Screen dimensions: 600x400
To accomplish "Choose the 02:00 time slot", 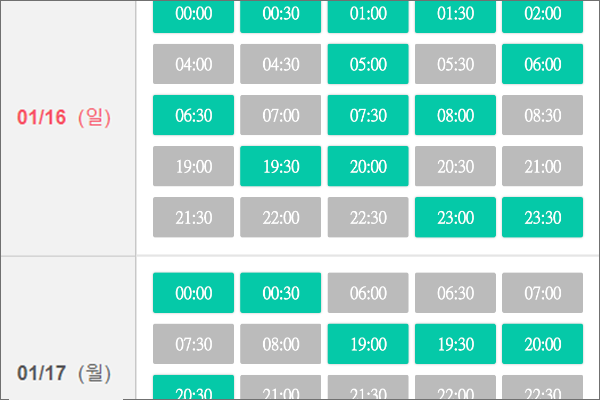I will pos(541,16).
